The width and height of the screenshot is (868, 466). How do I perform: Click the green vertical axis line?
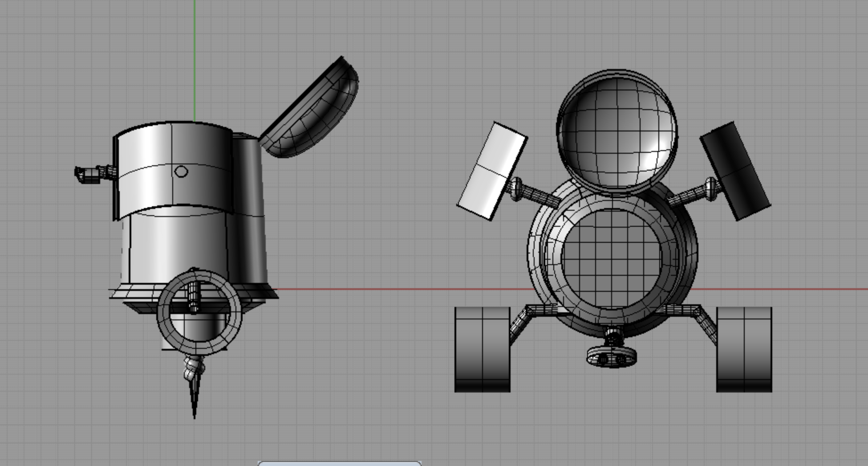[x=195, y=58]
